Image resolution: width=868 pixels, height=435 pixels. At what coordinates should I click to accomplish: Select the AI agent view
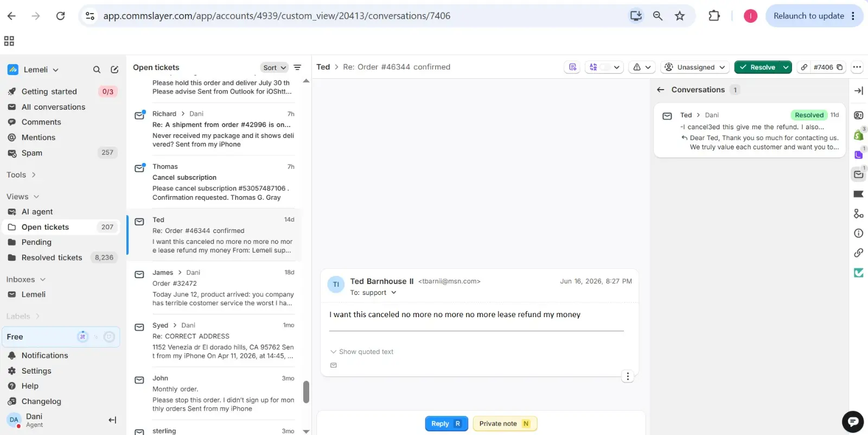tap(61, 212)
